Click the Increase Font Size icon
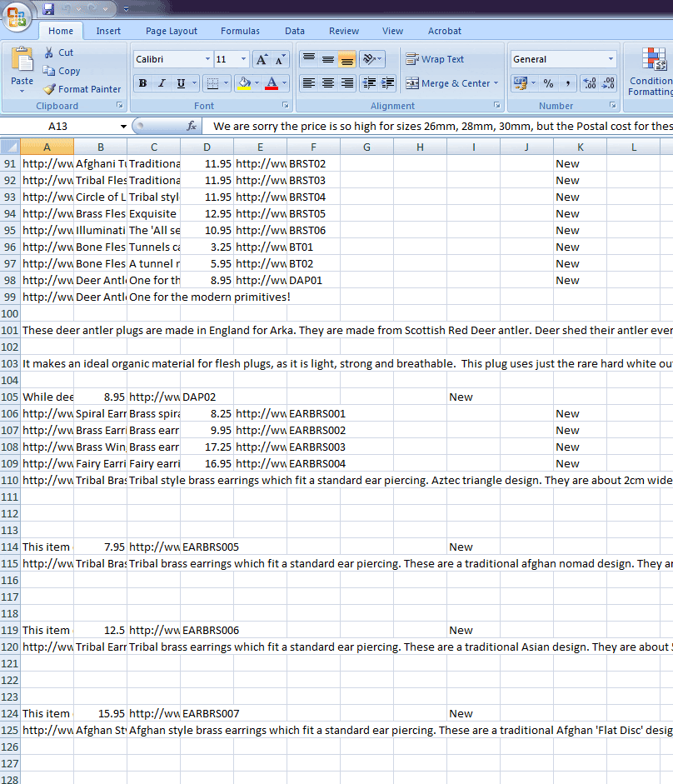This screenshot has height=784, width=673. (262, 60)
